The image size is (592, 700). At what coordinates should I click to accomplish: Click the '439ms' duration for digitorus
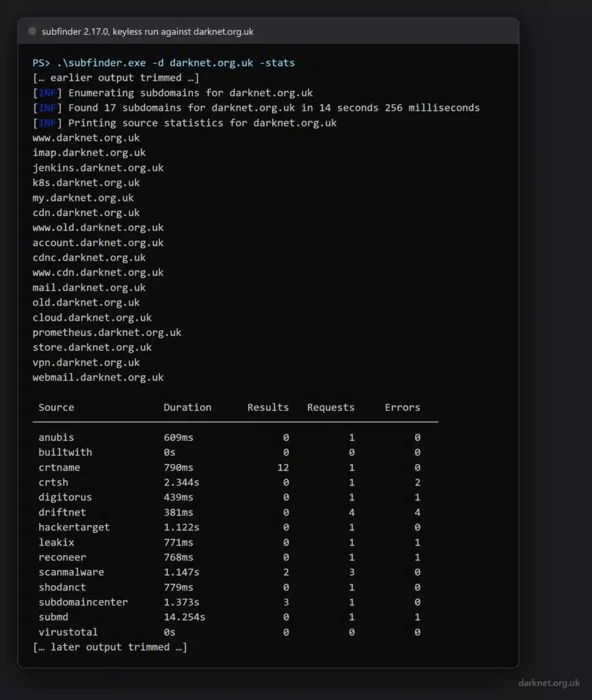[178, 498]
